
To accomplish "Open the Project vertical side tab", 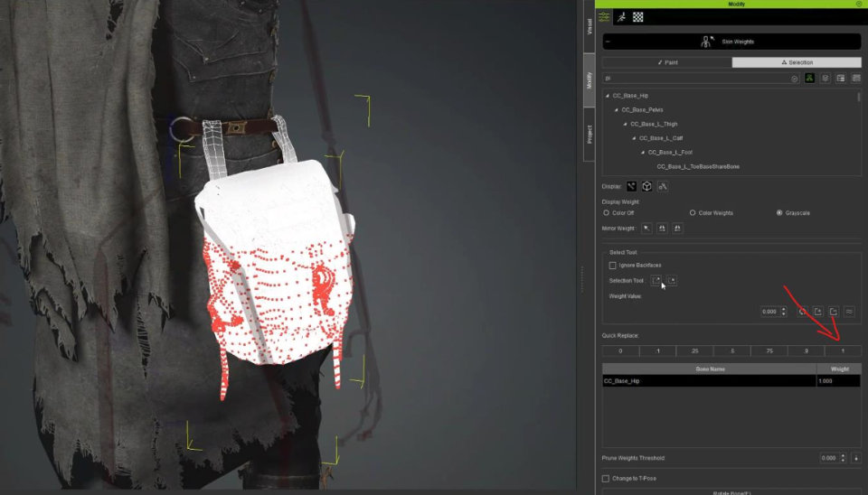I will [589, 135].
